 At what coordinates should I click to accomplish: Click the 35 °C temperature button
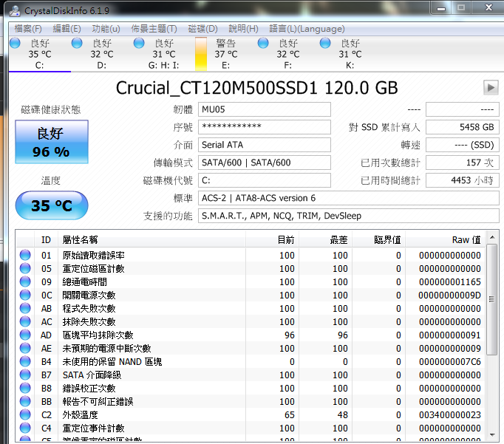52,205
